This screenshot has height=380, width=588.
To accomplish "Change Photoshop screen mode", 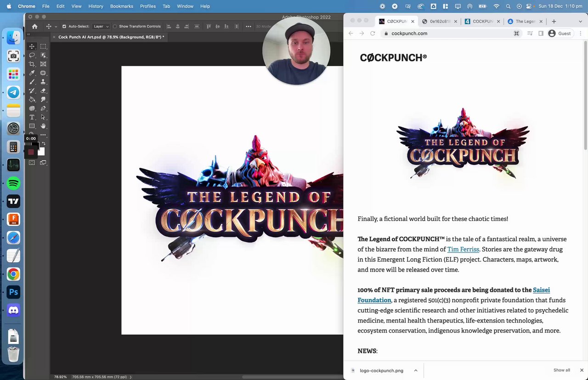I will (43, 163).
